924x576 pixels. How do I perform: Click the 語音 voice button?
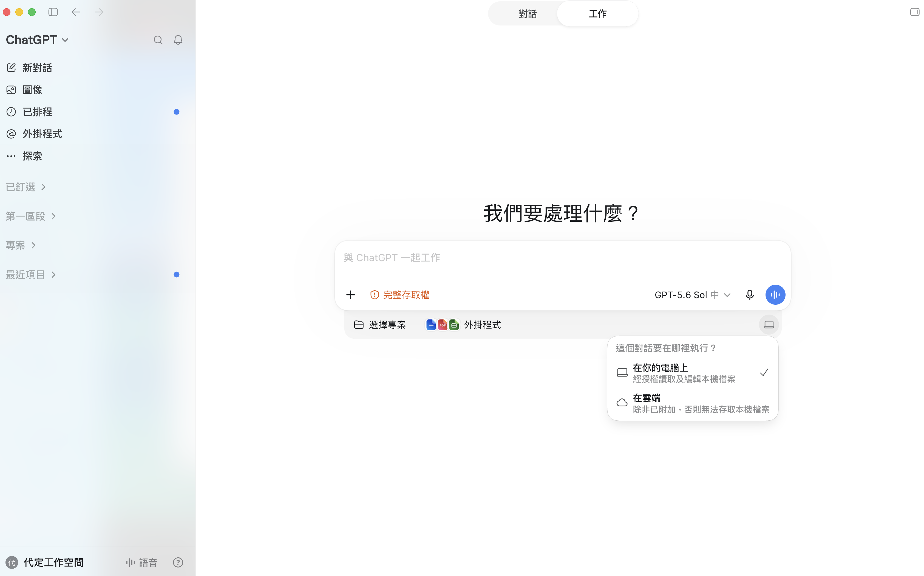(x=141, y=562)
